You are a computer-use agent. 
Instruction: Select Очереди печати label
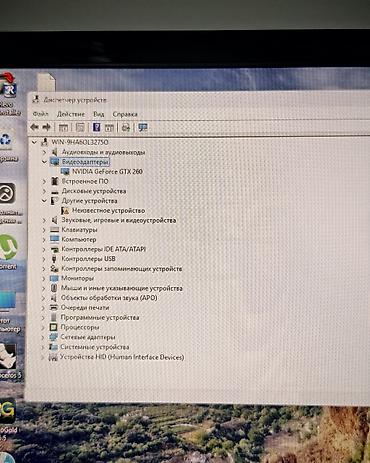click(x=85, y=307)
